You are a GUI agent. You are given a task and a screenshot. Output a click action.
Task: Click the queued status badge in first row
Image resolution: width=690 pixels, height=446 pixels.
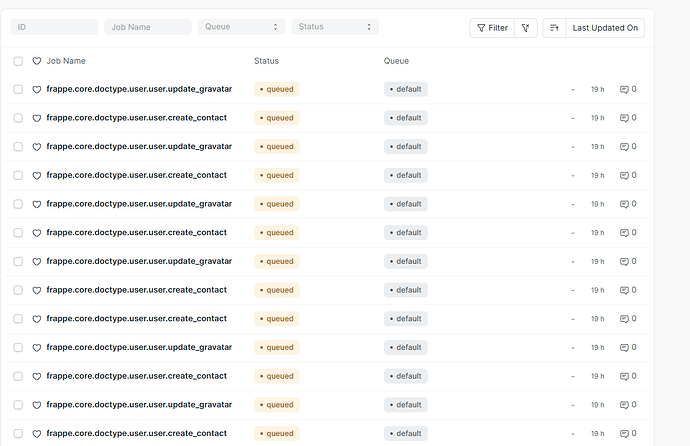pyautogui.click(x=277, y=89)
